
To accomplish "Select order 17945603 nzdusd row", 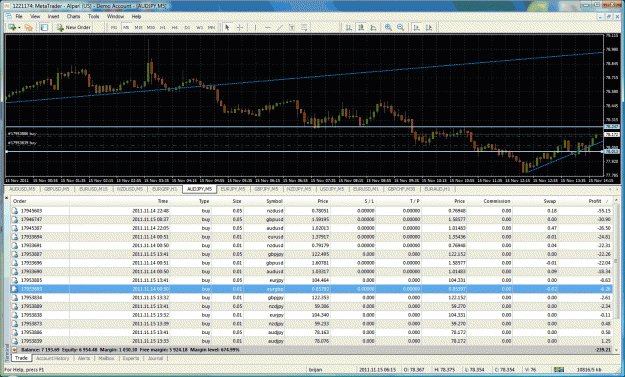I will click(x=312, y=211).
